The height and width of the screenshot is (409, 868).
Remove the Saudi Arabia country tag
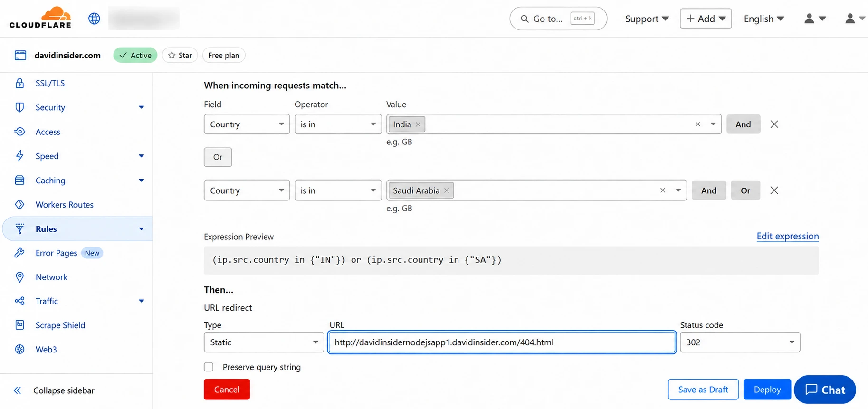(x=447, y=190)
